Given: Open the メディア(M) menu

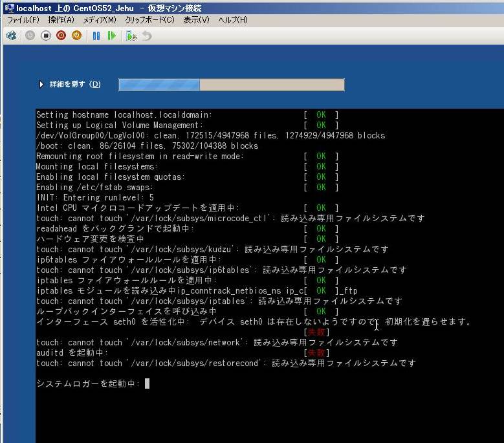Looking at the screenshot, I should 100,20.
